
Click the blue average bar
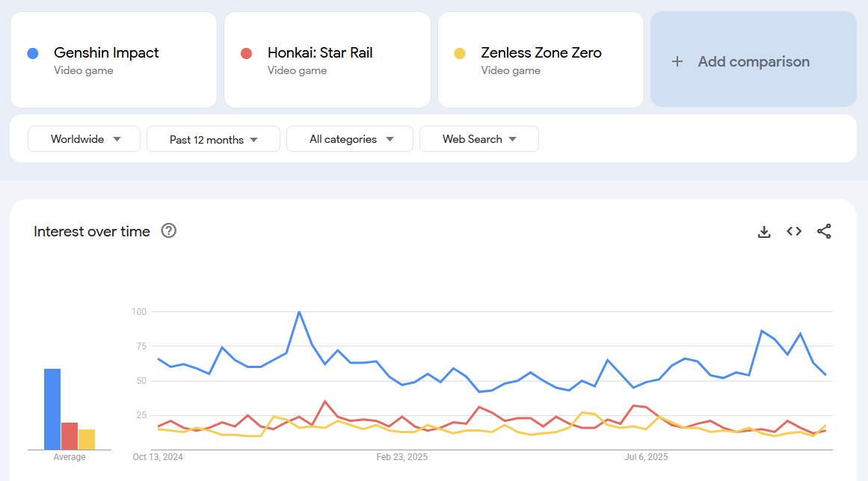52,408
